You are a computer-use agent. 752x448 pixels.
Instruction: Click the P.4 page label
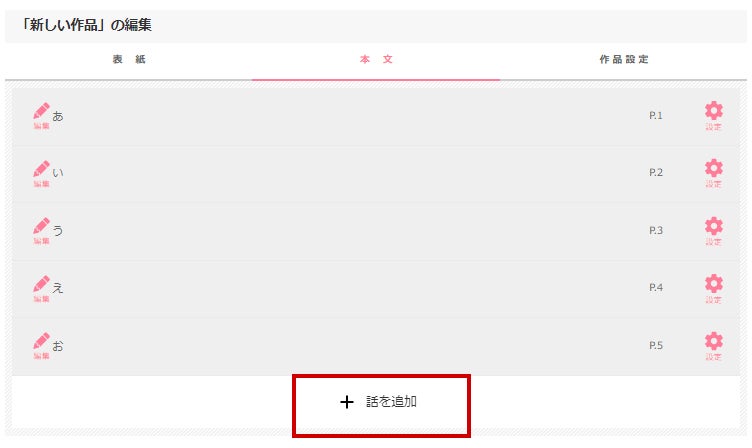(x=656, y=288)
